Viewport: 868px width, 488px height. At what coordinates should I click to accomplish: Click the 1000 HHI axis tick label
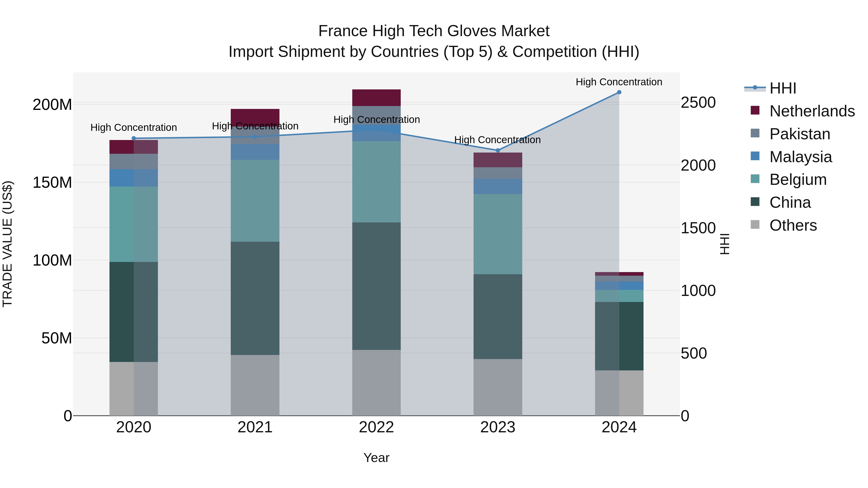pos(698,291)
